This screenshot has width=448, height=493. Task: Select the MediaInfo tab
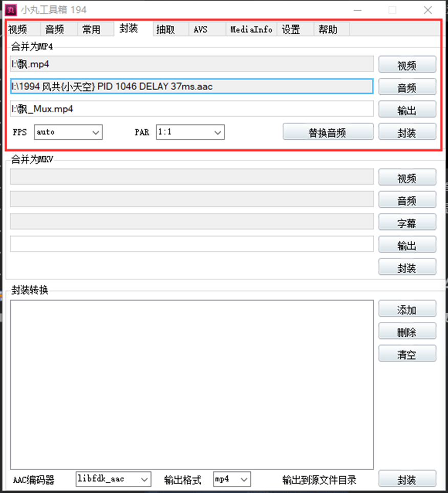pos(251,30)
